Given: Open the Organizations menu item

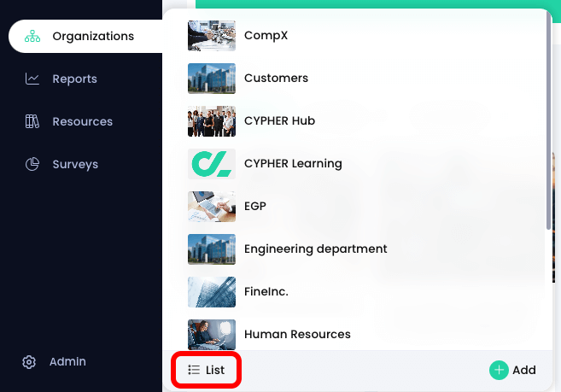Looking at the screenshot, I should 85,36.
